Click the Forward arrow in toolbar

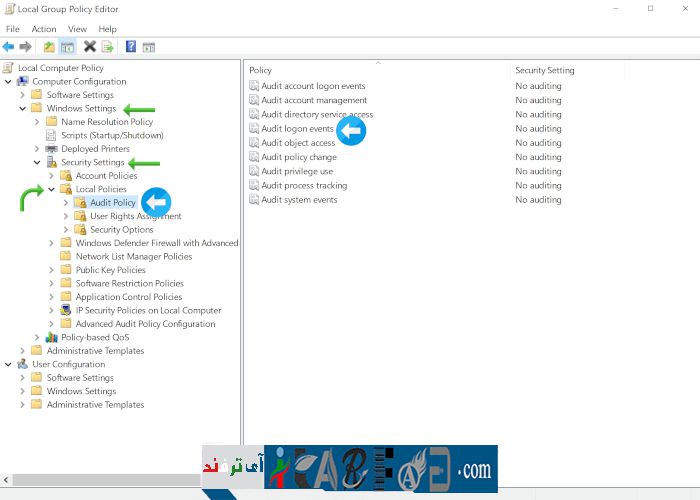(26, 47)
